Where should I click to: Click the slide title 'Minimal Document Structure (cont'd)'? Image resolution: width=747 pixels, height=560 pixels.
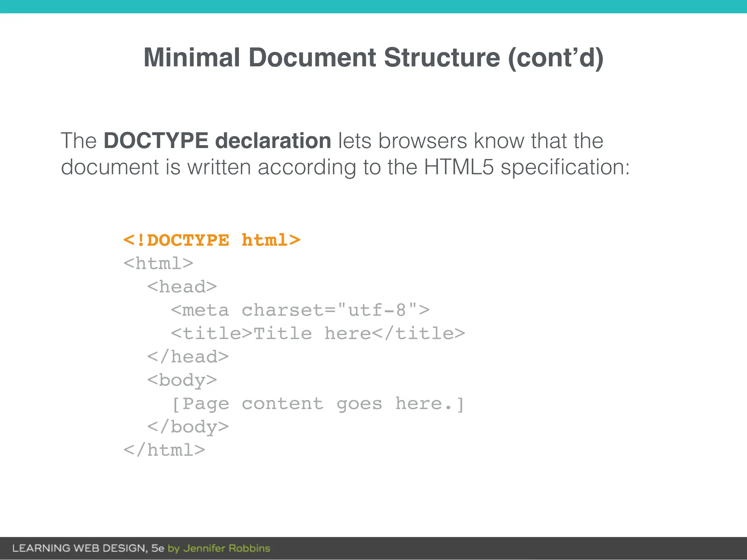point(373,58)
